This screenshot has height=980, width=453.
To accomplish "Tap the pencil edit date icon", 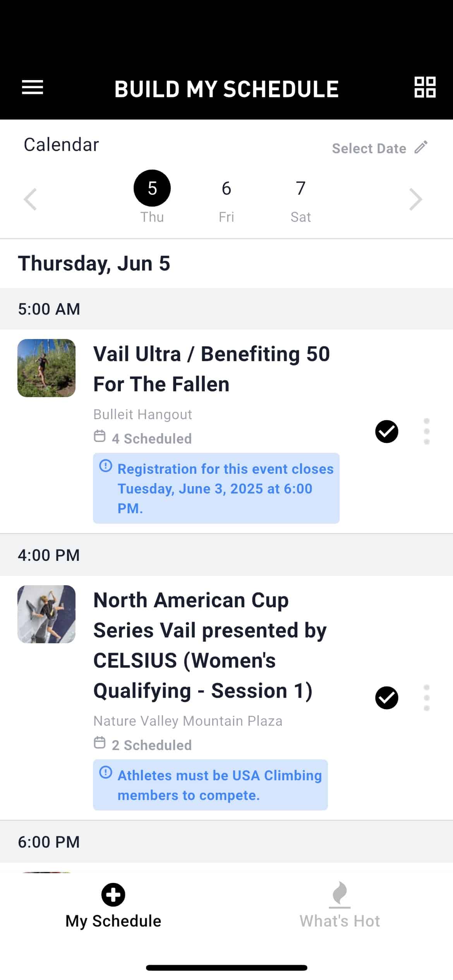I will tap(421, 147).
